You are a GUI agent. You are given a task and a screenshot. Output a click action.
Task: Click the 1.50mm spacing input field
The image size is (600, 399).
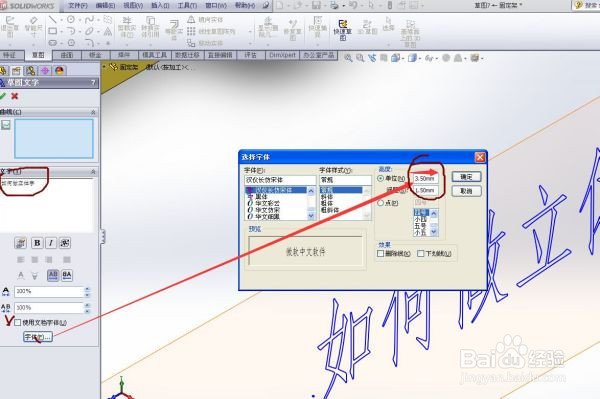coord(425,190)
